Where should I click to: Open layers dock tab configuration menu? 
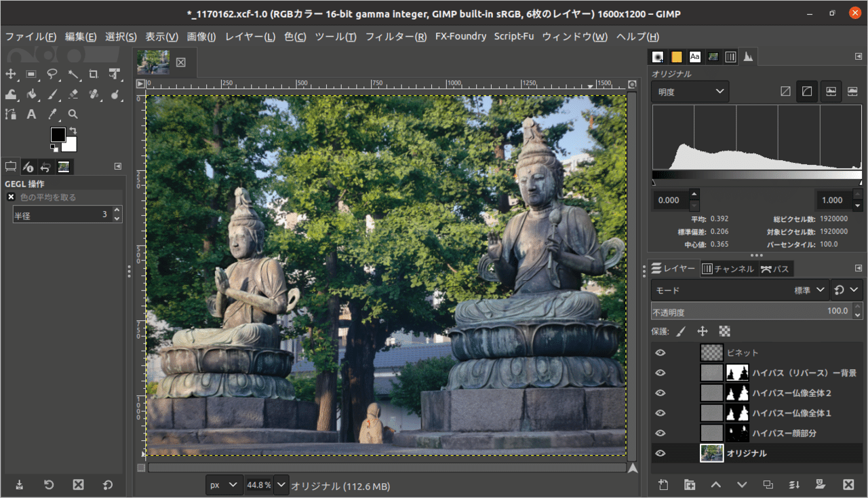point(858,269)
